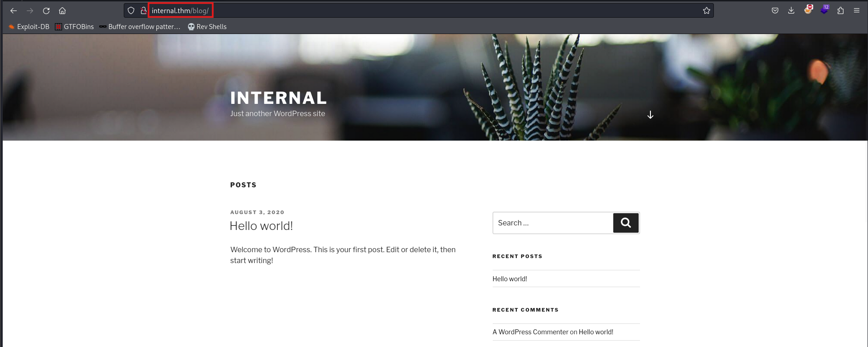Open the Rev Shells bookmark
The image size is (868, 347).
207,27
